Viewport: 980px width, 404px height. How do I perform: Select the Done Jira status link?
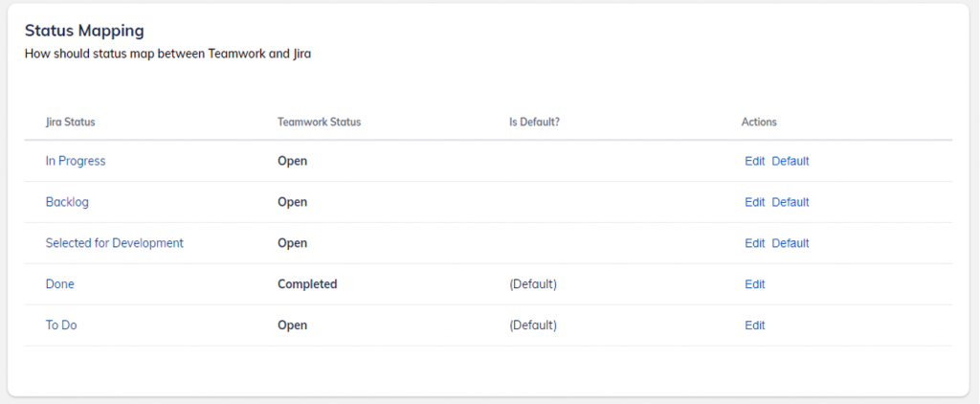pos(60,284)
